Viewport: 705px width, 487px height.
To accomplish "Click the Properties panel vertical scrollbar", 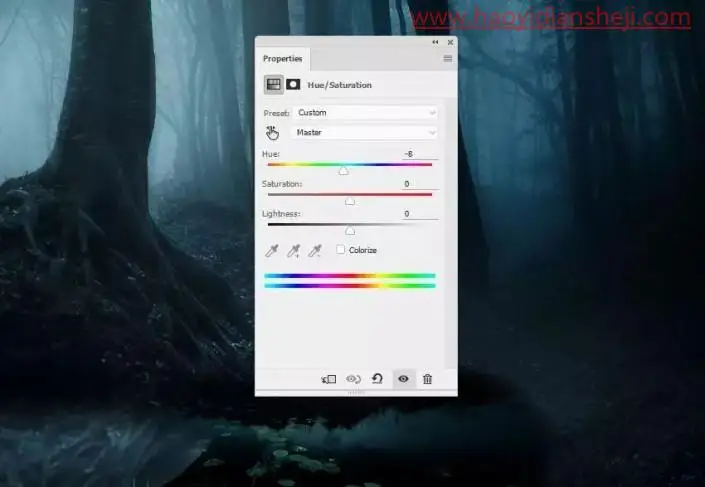I will click(451, 234).
